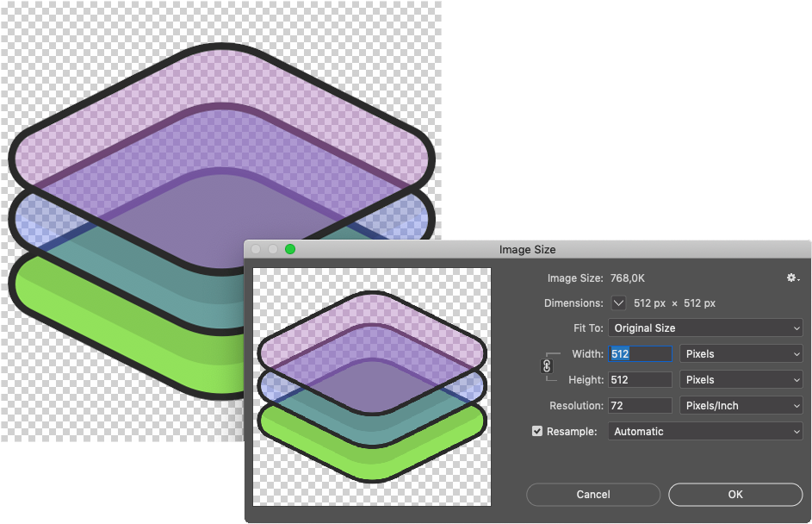Click the Image Size dialog title
The height and width of the screenshot is (524, 812).
[527, 249]
